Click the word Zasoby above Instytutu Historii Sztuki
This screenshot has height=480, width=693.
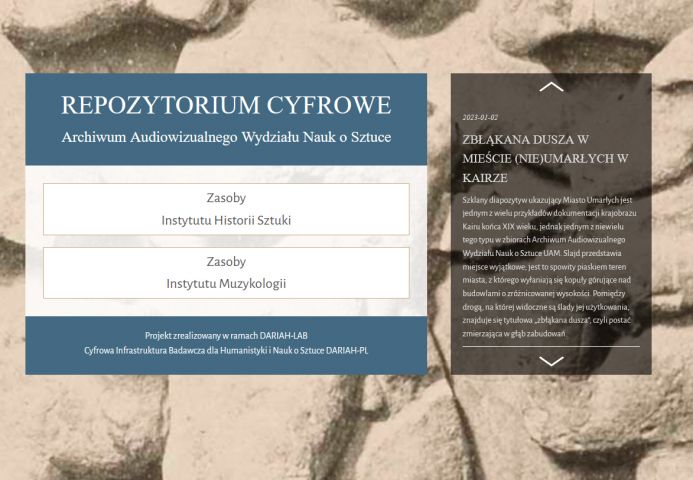pyautogui.click(x=226, y=198)
